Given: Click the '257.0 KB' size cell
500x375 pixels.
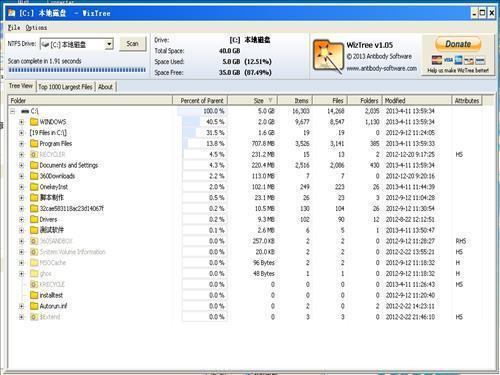Looking at the screenshot, I should pos(263,241).
